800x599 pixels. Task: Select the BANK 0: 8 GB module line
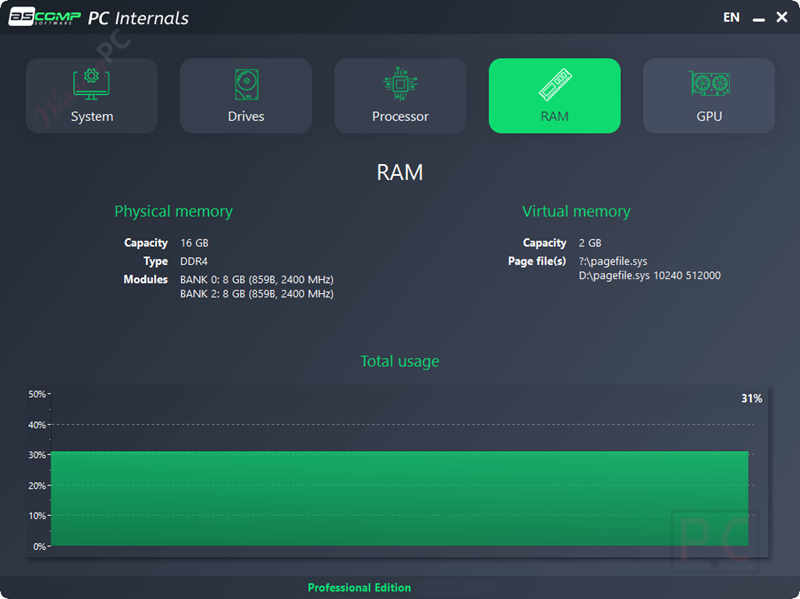257,280
